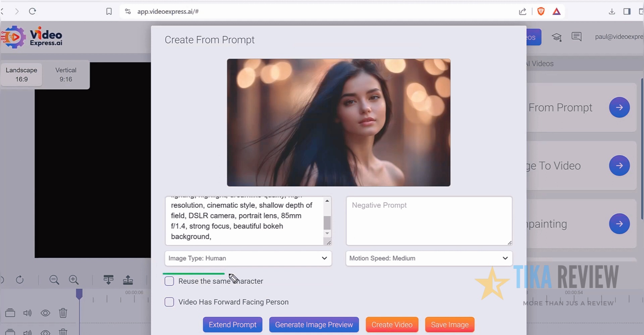Mute the first track's speaker icon
Image resolution: width=644 pixels, height=335 pixels.
coord(27,313)
